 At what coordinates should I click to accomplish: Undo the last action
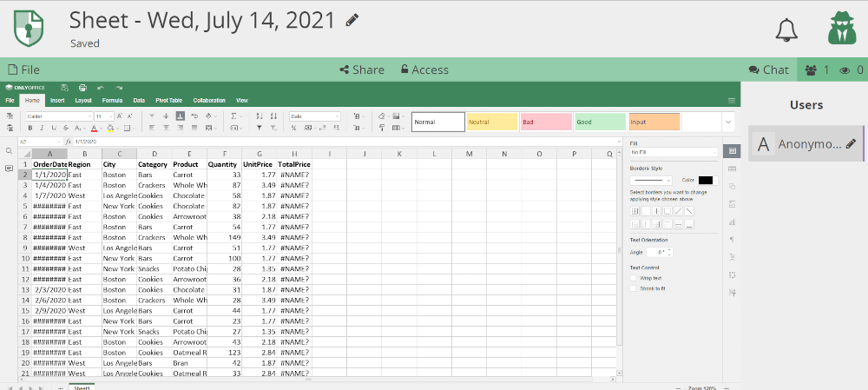pos(100,88)
